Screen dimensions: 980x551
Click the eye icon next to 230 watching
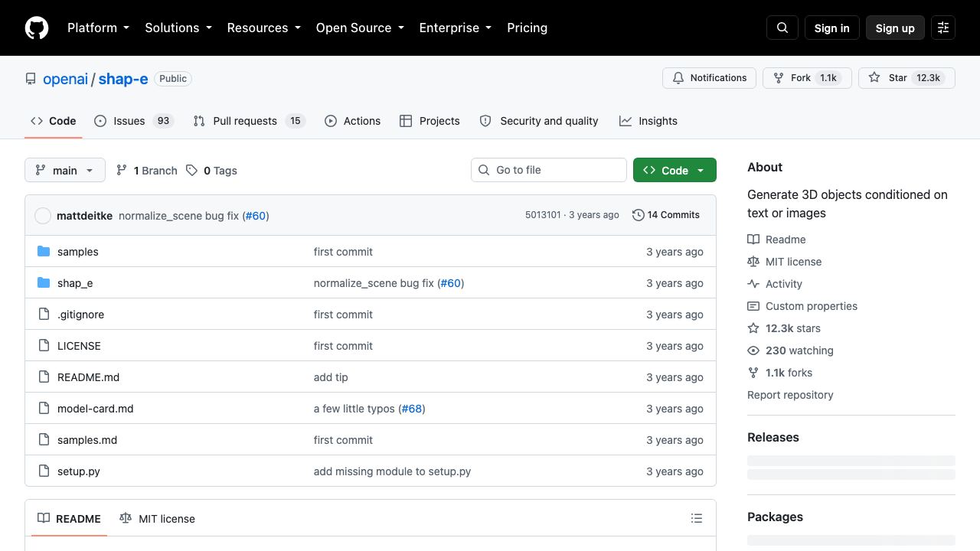753,350
